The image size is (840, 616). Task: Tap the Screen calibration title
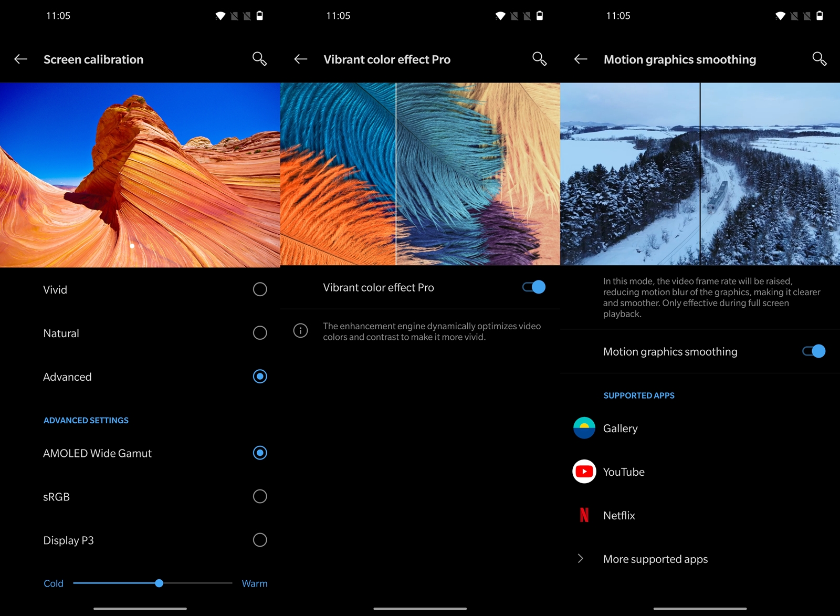[x=93, y=59]
